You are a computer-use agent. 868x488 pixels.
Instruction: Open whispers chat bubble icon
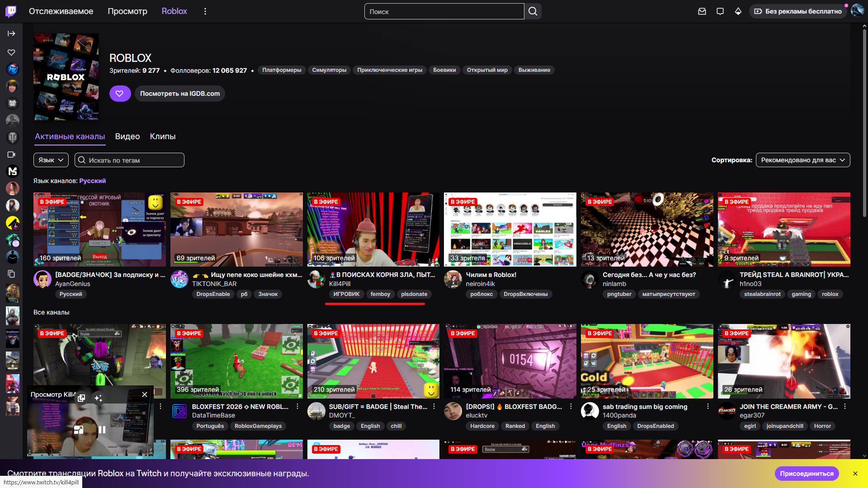coord(720,11)
